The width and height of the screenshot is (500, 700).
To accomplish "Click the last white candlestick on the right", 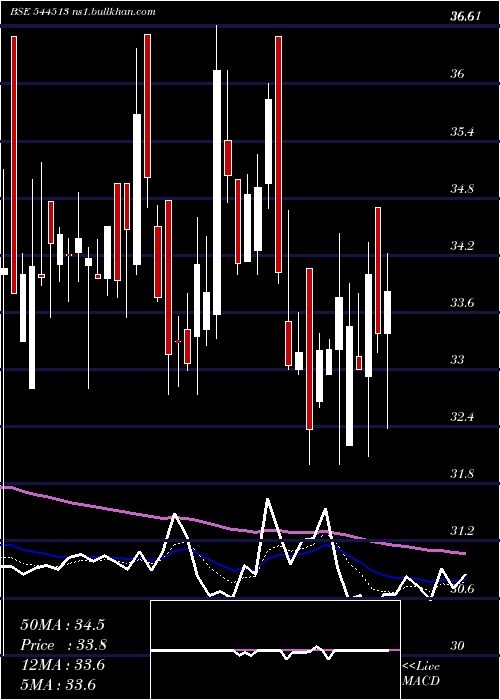I will (x=387, y=312).
